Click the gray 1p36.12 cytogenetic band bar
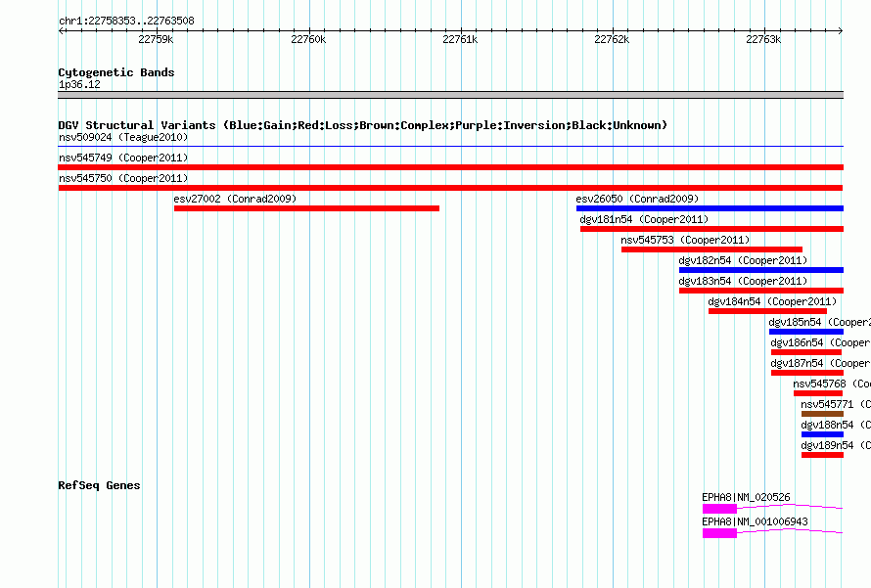The width and height of the screenshot is (871, 588). pyautogui.click(x=450, y=95)
